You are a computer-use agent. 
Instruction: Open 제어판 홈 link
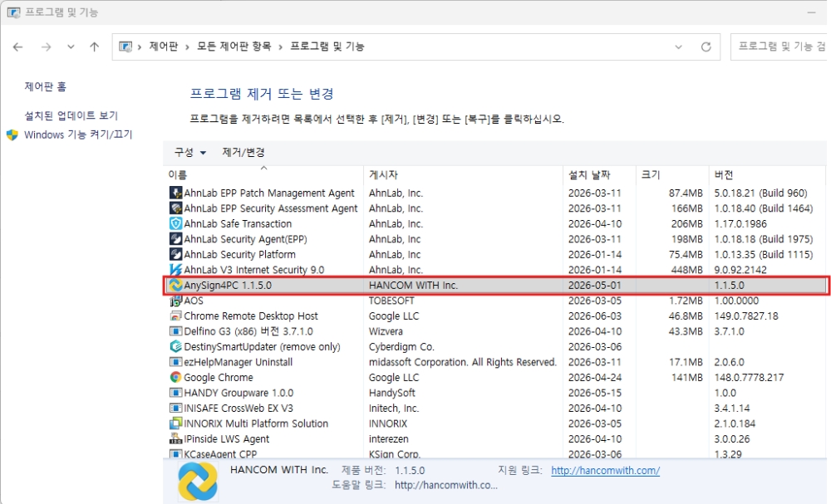point(45,86)
